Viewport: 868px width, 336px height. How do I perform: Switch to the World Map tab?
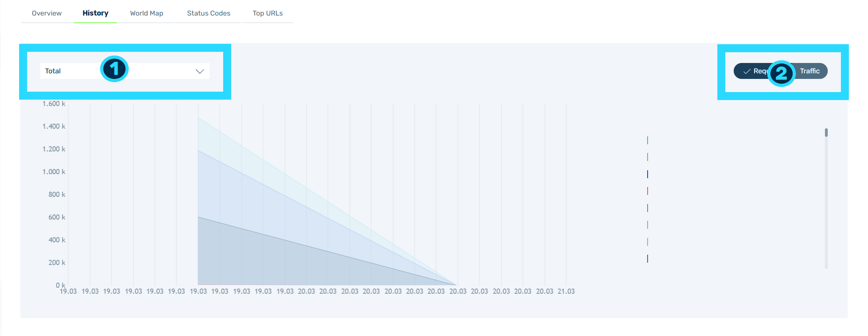point(147,13)
